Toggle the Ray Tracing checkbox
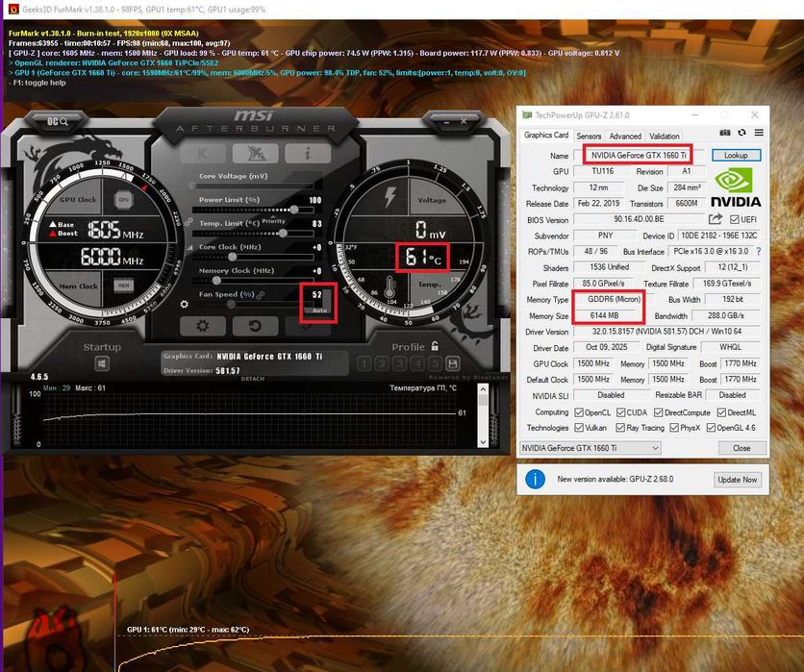Viewport: 804px width, 672px height. [x=620, y=428]
